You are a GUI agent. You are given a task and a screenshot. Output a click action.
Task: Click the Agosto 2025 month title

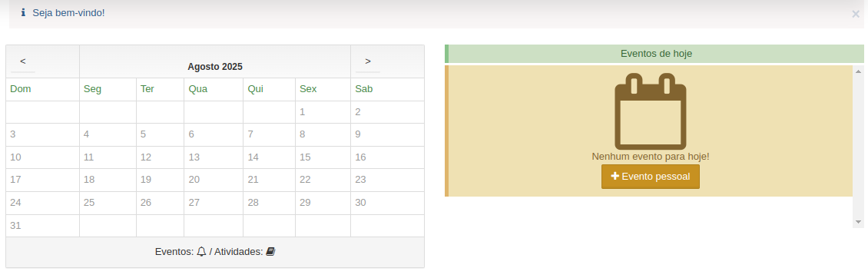point(215,67)
